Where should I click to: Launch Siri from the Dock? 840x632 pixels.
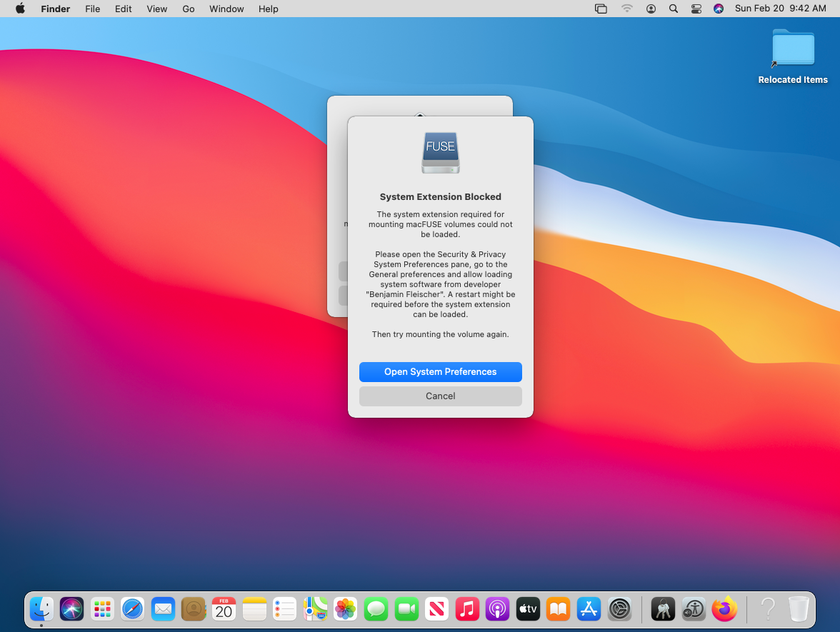[71, 609]
